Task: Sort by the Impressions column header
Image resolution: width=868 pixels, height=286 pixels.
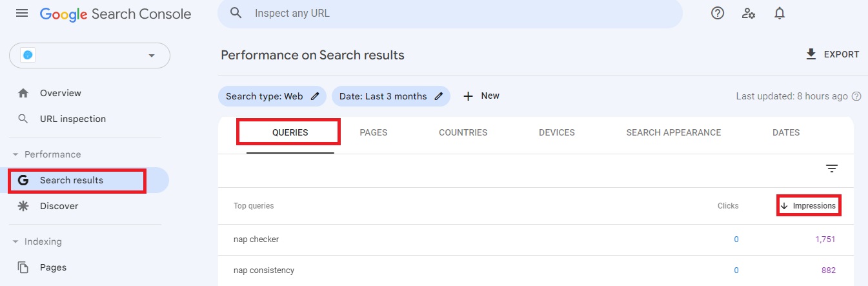Action: pos(809,206)
